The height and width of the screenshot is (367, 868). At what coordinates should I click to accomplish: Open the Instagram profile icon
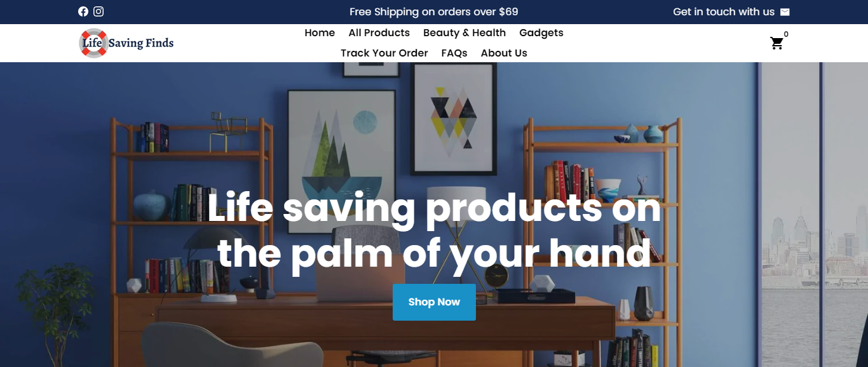[98, 11]
